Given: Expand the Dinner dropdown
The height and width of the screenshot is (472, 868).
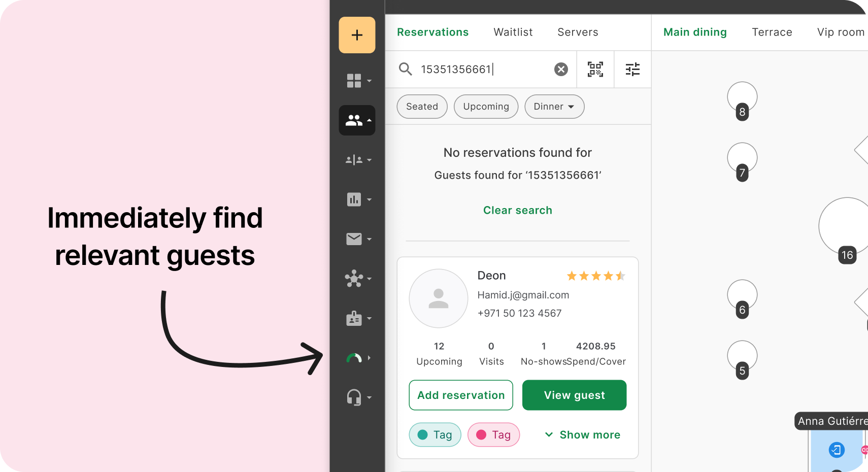Looking at the screenshot, I should point(554,107).
